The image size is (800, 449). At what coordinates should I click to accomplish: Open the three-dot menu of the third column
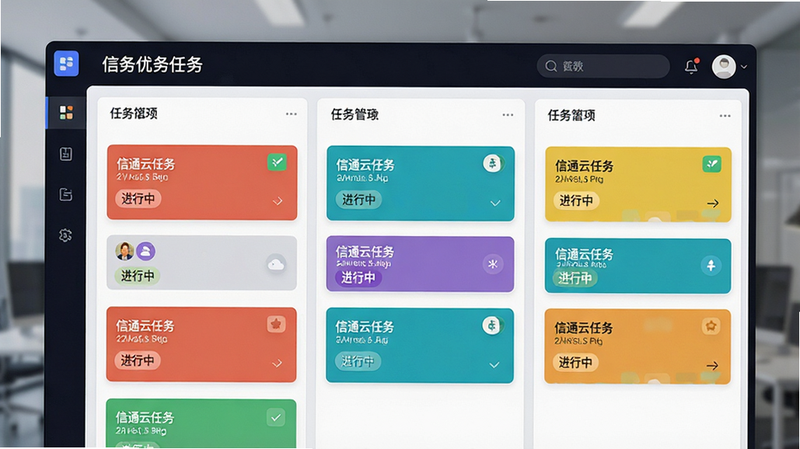725,116
